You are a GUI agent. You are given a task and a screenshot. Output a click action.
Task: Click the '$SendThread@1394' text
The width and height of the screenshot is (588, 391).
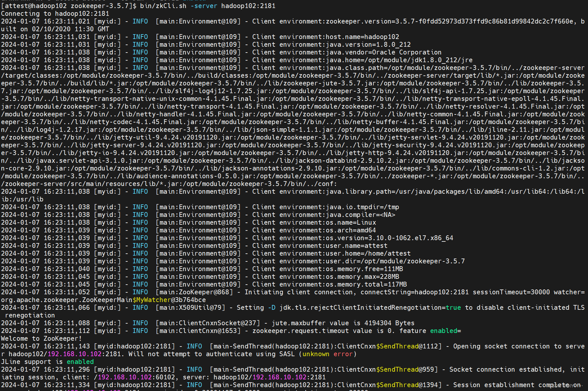pyautogui.click(x=407, y=385)
